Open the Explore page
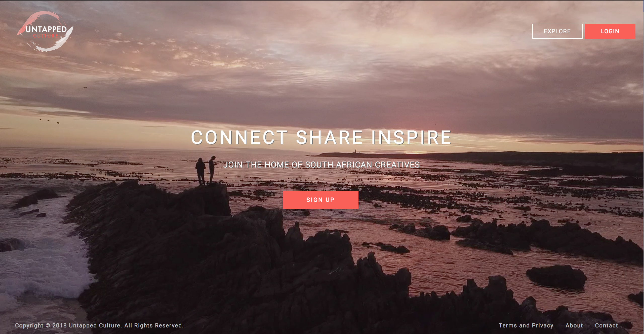This screenshot has height=334, width=644. pos(557,31)
